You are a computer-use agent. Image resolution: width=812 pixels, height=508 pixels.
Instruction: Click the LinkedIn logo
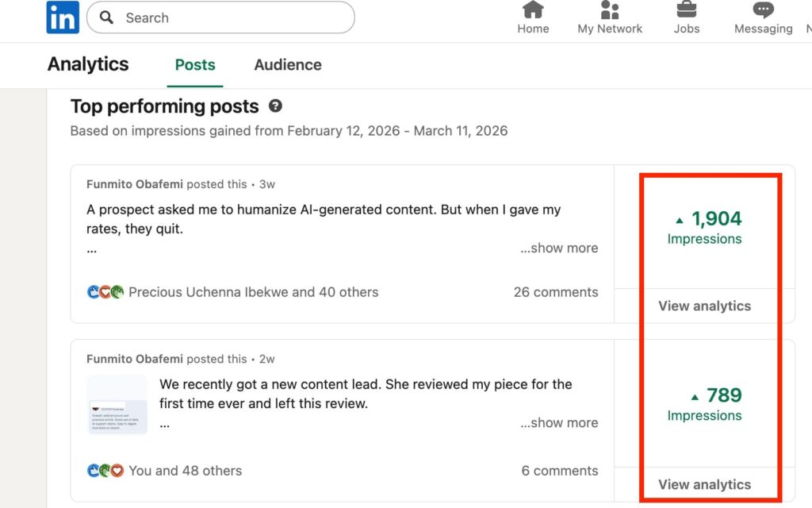click(62, 17)
